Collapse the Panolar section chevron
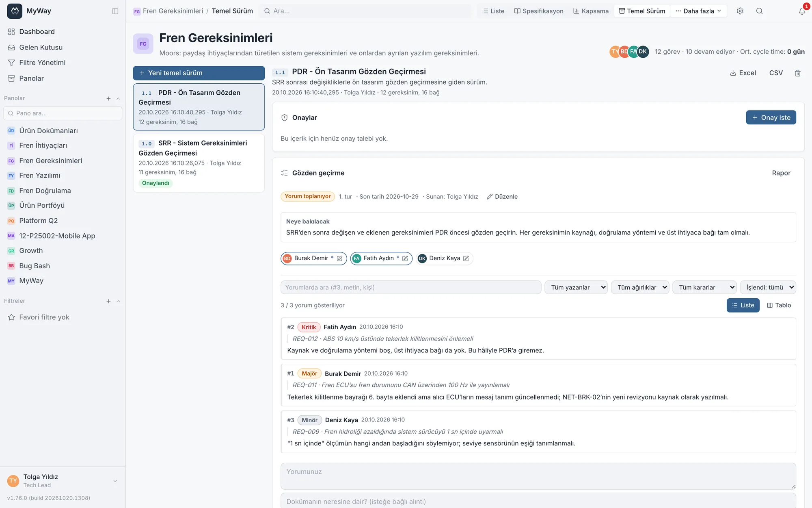812x508 pixels. 118,98
